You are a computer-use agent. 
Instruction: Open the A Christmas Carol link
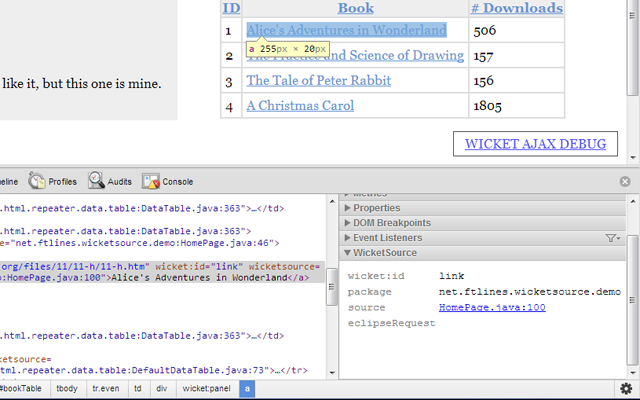click(x=300, y=106)
